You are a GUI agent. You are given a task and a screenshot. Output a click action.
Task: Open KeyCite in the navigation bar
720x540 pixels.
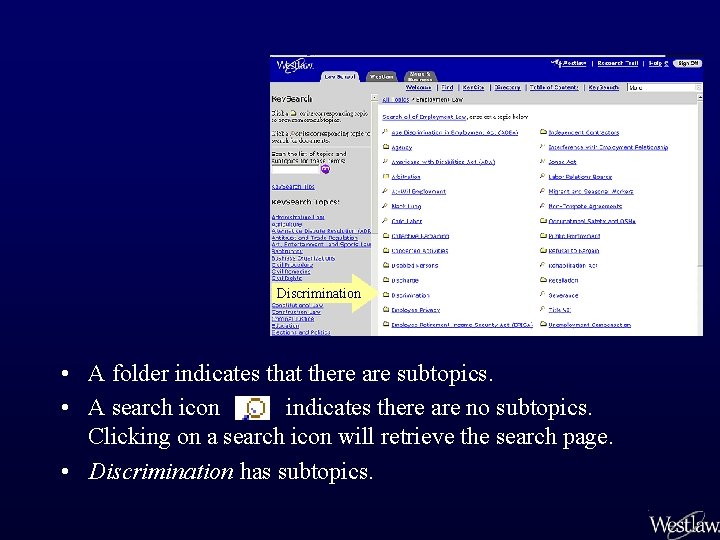(473, 87)
